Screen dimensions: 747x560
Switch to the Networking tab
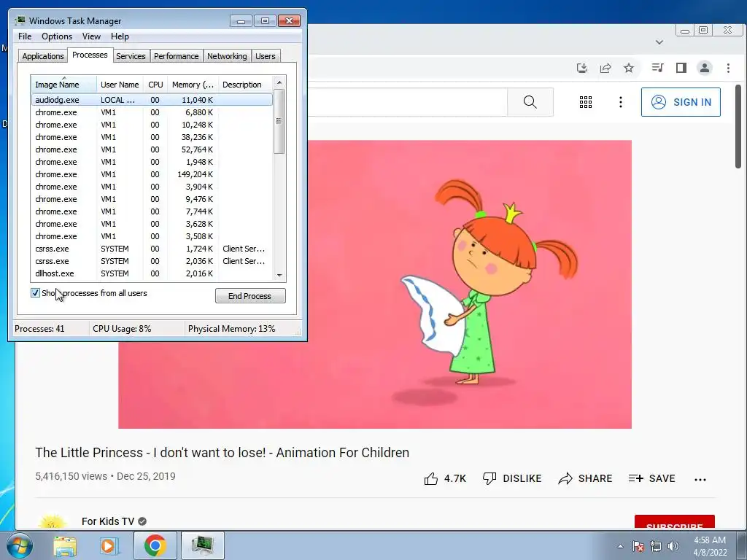[227, 56]
